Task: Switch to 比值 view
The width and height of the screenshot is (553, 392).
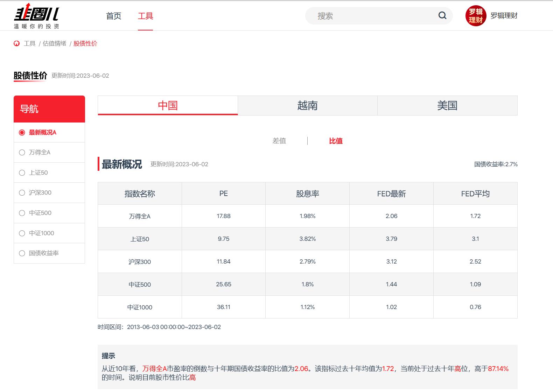Action: coord(336,141)
